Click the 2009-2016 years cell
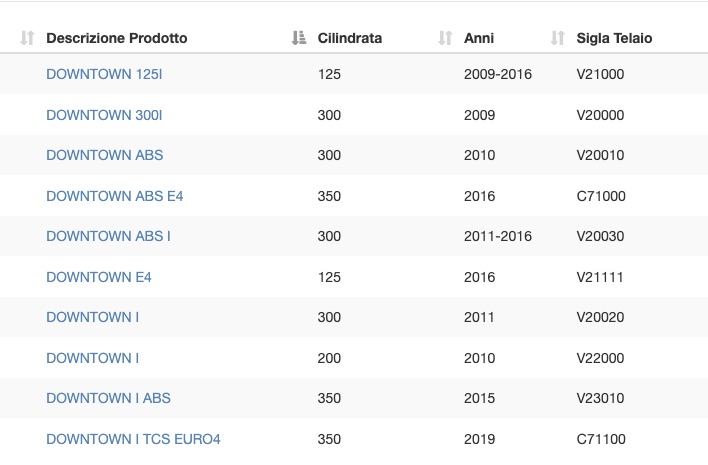This screenshot has height=465, width=708. coord(498,74)
